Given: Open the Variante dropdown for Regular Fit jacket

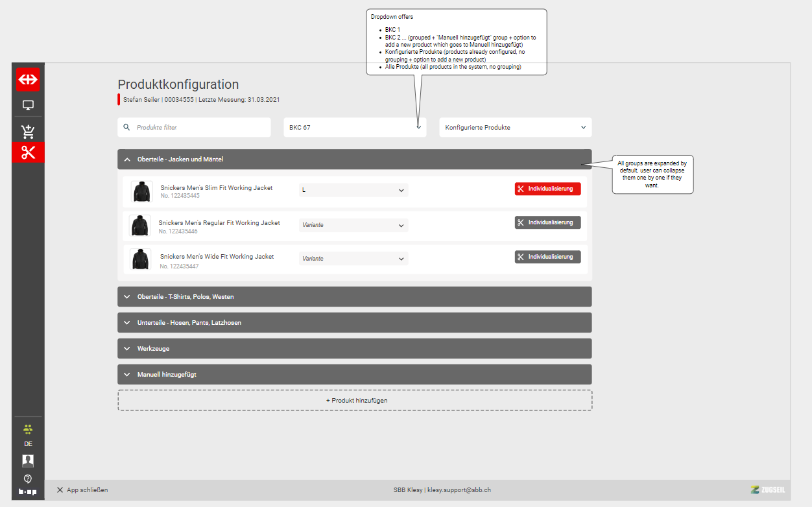Looking at the screenshot, I should (353, 224).
